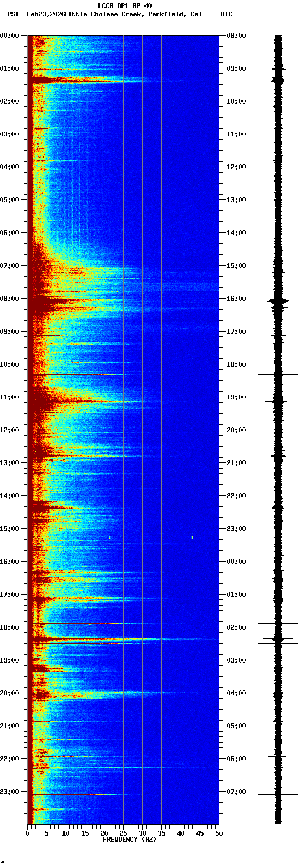This screenshot has height=868, width=302.
Task: Click the PST time label '23:00'
Action: pos(9,792)
